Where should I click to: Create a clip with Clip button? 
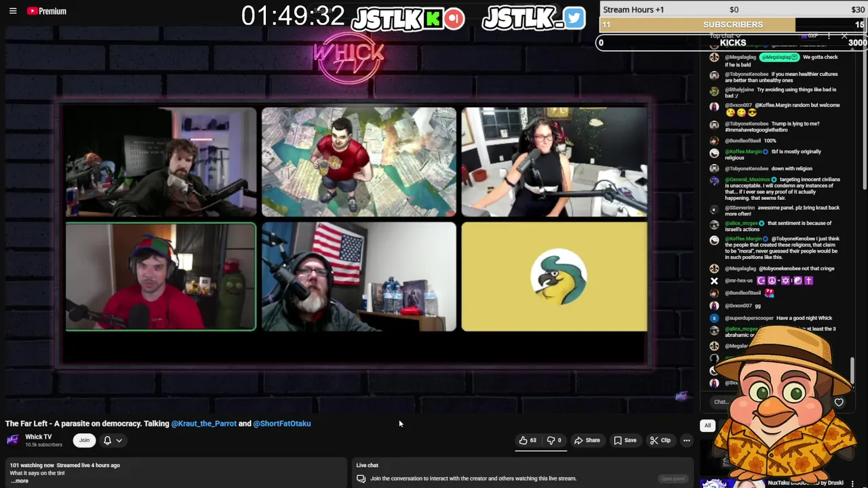pos(660,441)
